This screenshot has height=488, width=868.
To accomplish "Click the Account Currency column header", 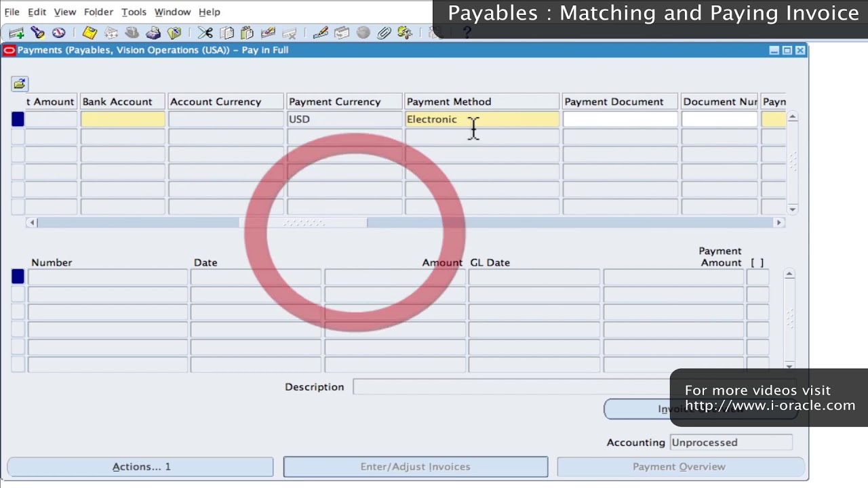I will (226, 102).
